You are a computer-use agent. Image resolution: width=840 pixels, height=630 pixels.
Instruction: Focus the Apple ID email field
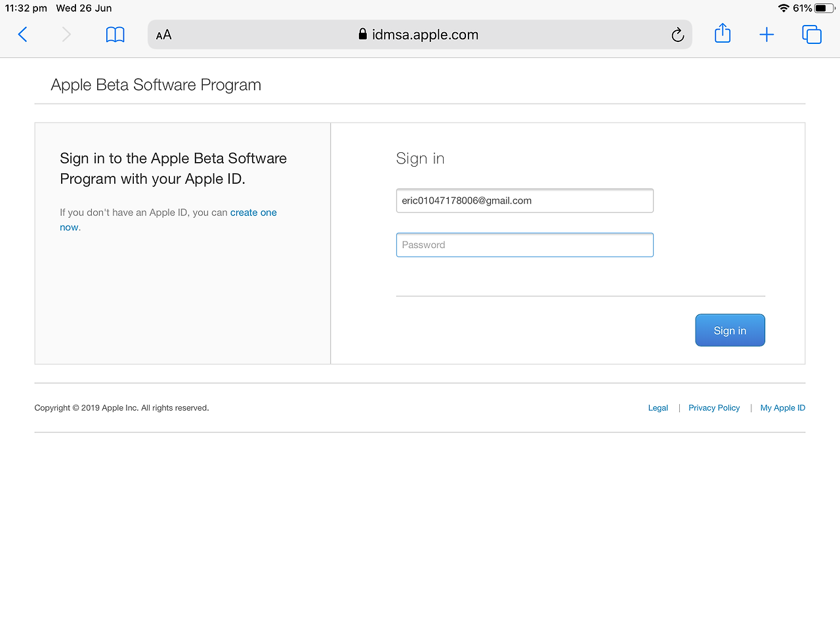click(525, 201)
